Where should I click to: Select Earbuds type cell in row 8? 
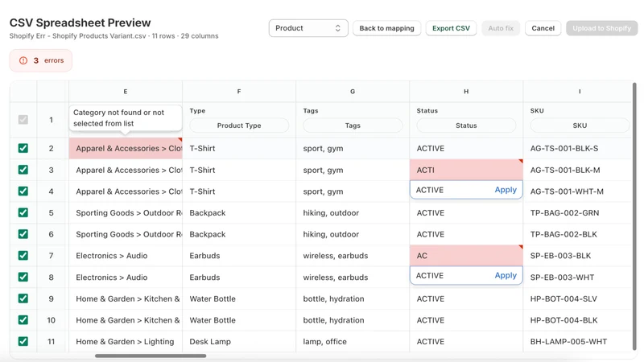239,277
